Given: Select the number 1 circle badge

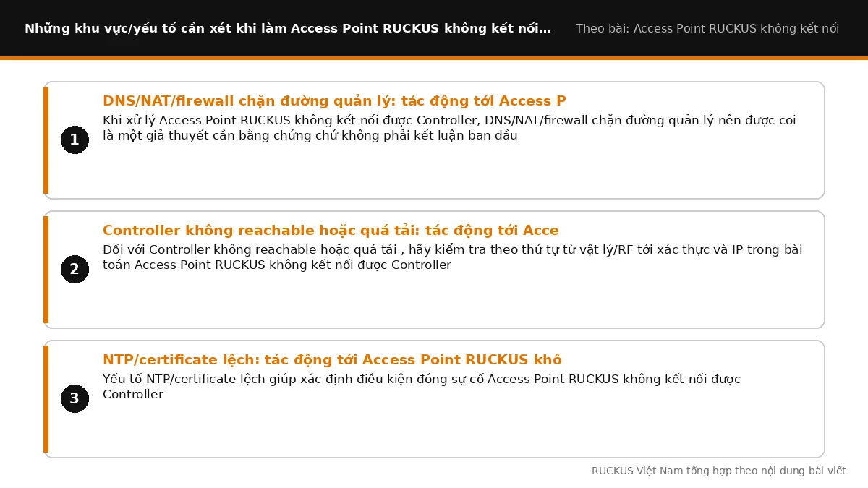Looking at the screenshot, I should (x=75, y=140).
